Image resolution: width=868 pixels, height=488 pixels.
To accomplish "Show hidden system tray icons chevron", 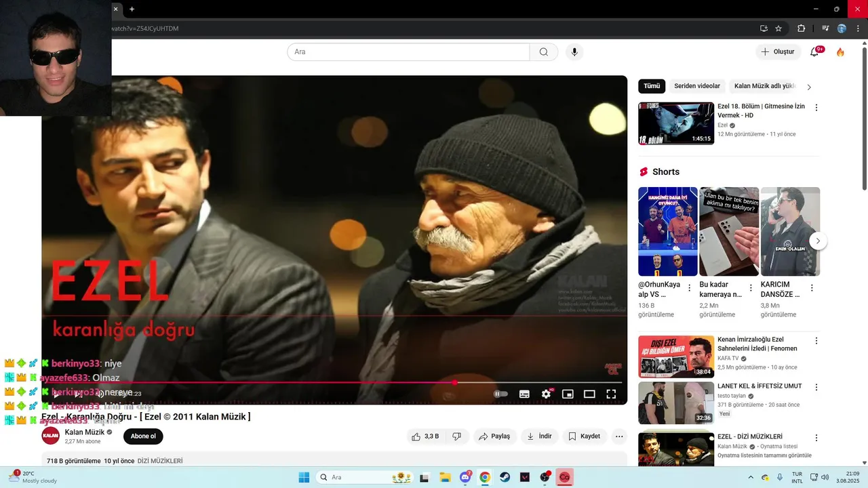I will click(x=751, y=477).
